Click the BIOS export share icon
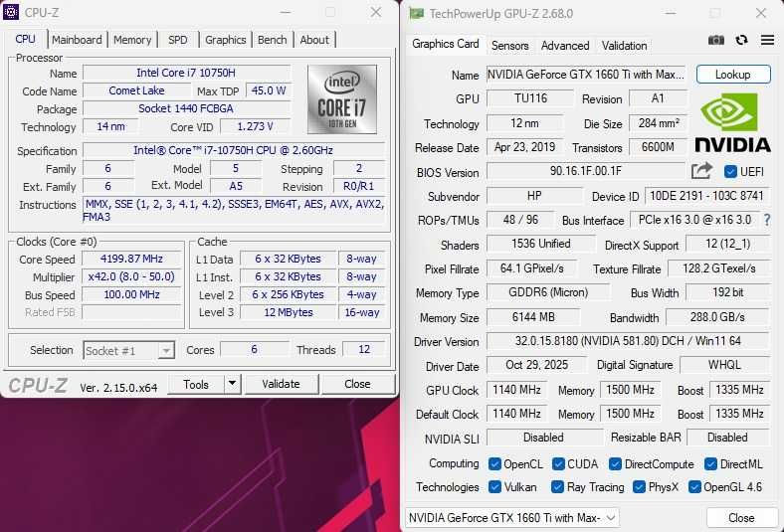This screenshot has height=532, width=784. click(x=701, y=171)
